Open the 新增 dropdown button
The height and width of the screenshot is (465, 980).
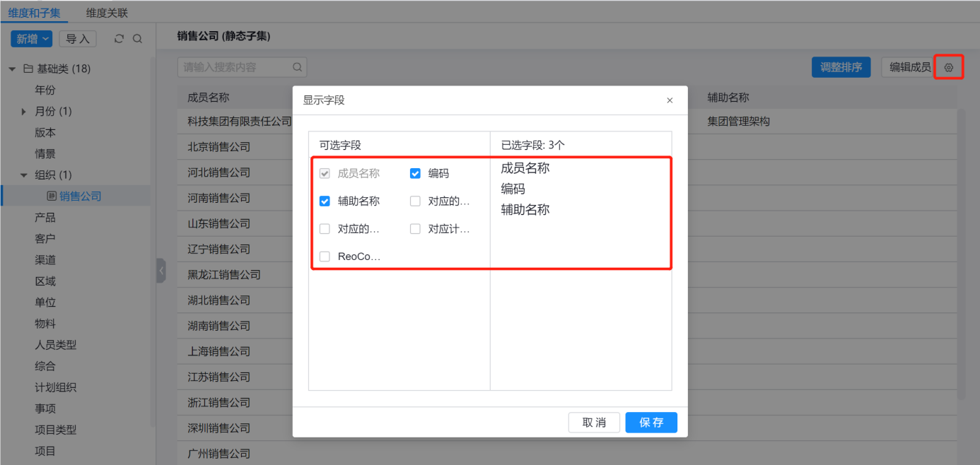[x=32, y=39]
